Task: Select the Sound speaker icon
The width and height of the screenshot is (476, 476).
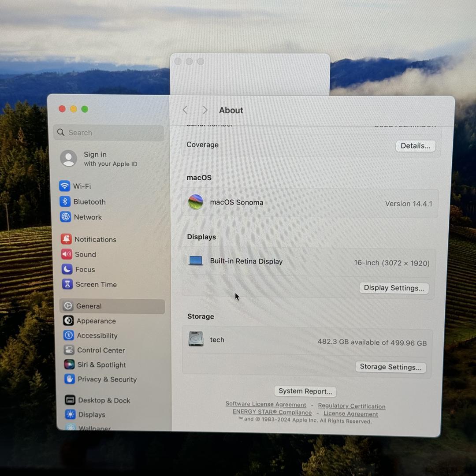Action: pos(67,254)
